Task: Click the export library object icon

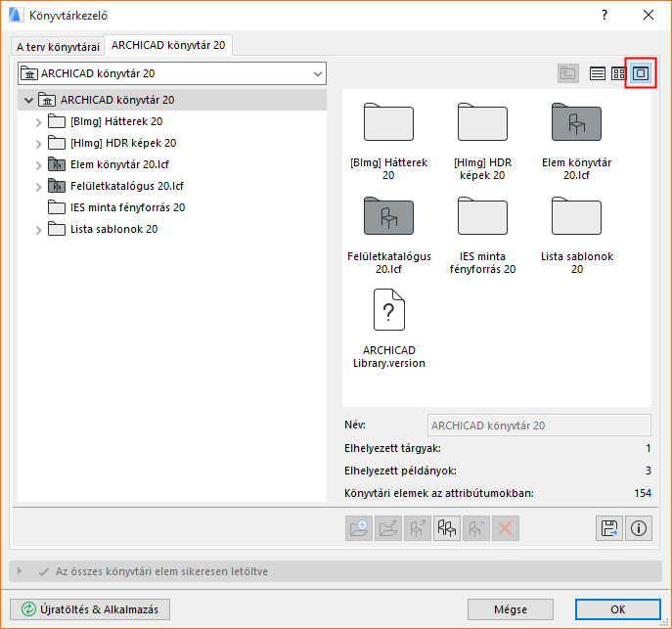Action: coord(418,528)
